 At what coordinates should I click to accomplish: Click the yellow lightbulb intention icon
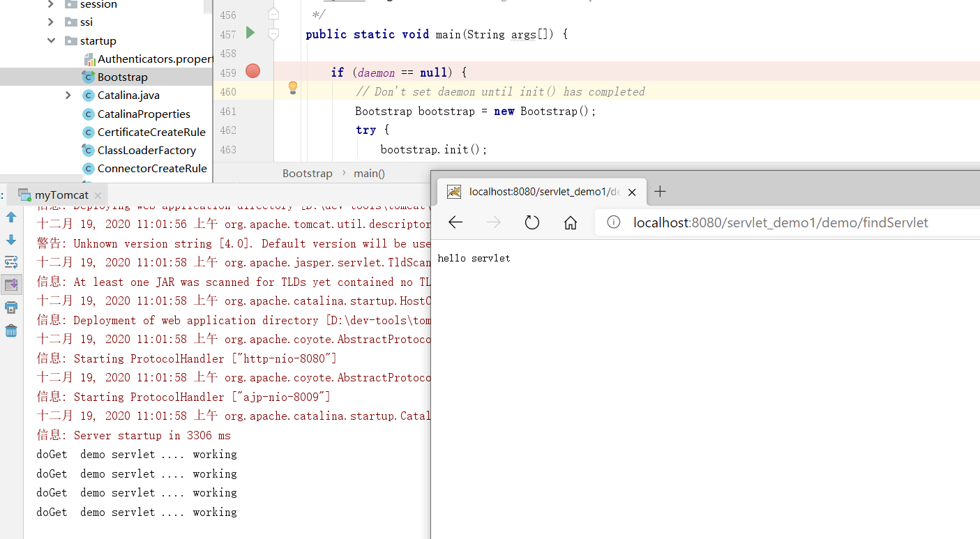pyautogui.click(x=293, y=88)
